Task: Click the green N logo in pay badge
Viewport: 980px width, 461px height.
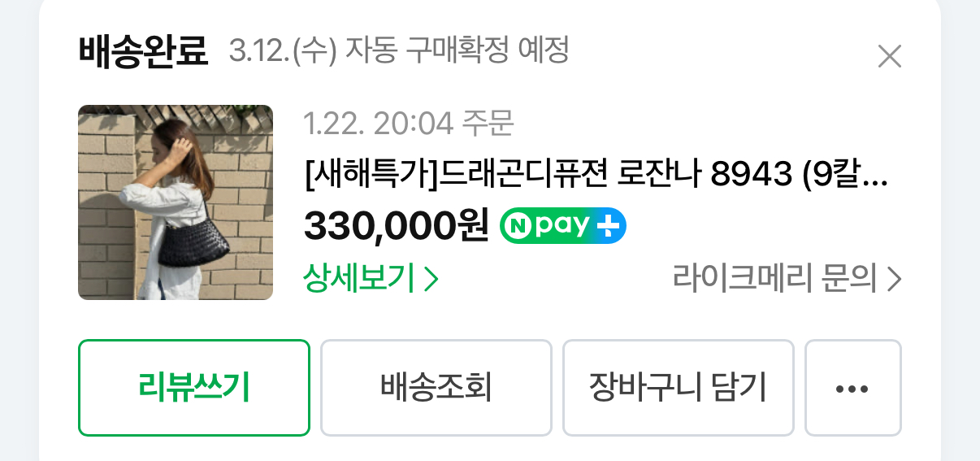Action: pyautogui.click(x=517, y=226)
